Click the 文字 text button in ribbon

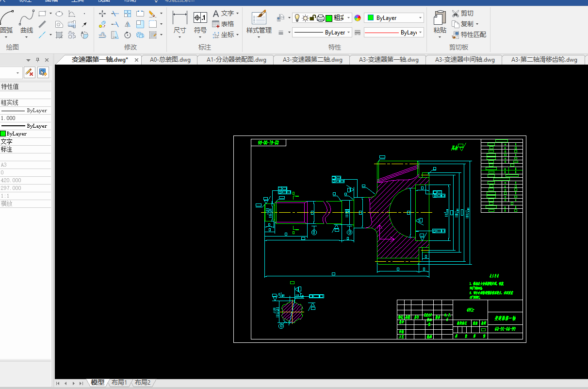(223, 14)
